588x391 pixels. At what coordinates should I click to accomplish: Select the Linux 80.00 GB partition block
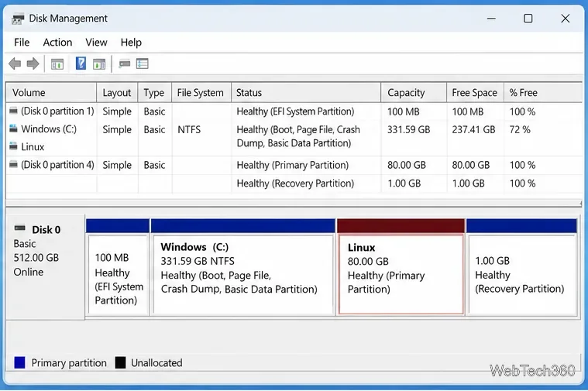click(401, 267)
